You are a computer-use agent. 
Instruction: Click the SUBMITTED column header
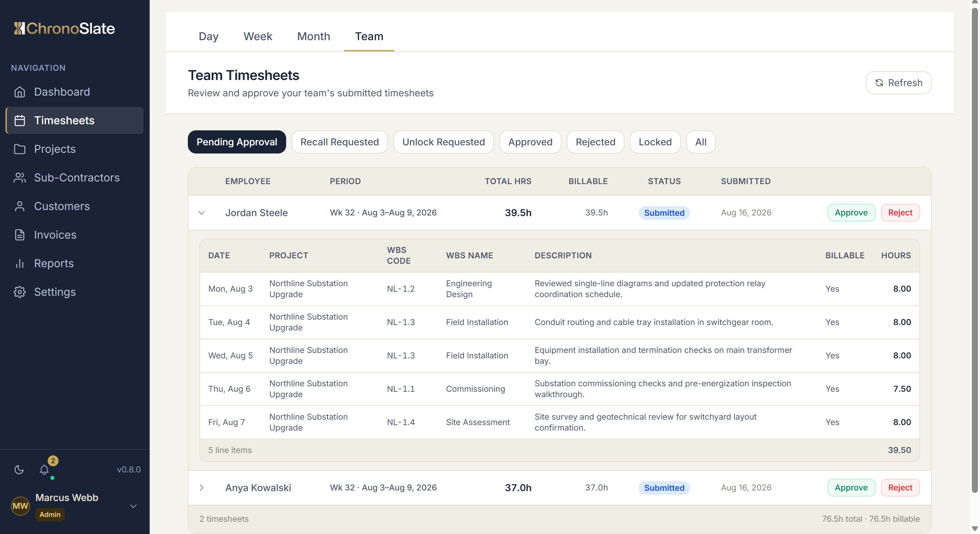click(x=745, y=181)
